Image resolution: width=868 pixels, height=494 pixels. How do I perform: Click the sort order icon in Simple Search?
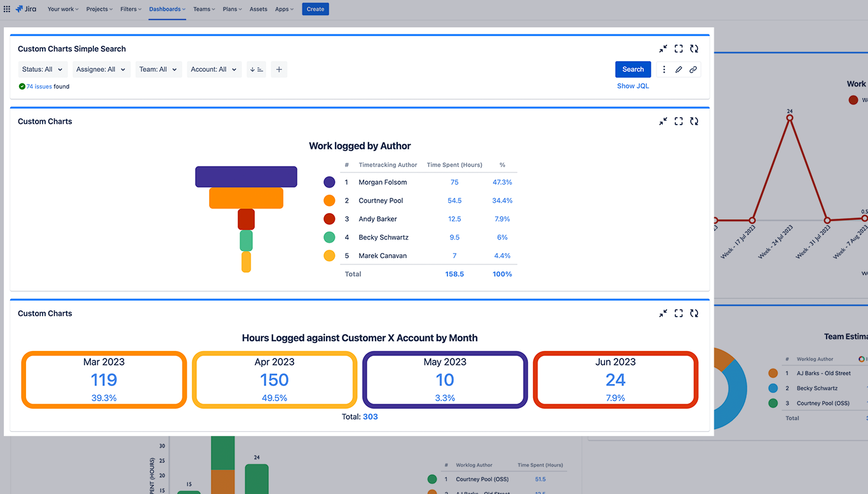(x=257, y=69)
